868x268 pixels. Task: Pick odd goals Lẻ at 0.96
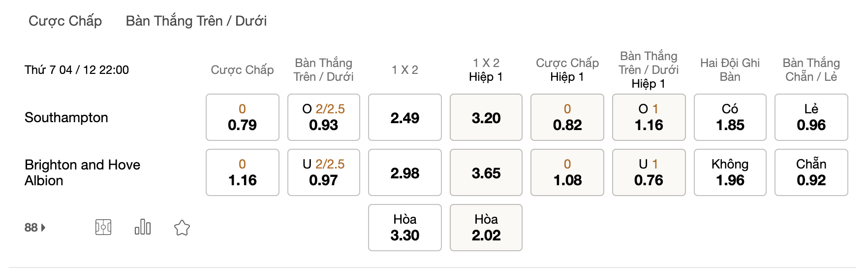811,117
